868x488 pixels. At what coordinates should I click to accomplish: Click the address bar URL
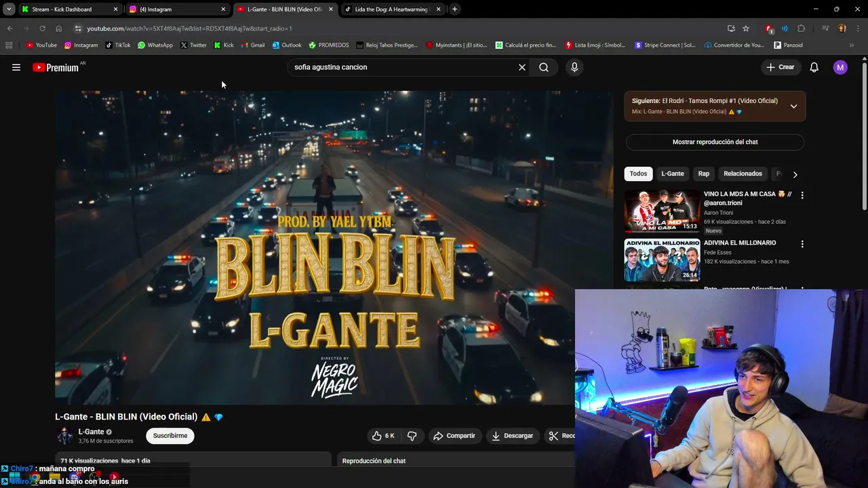tap(190, 28)
